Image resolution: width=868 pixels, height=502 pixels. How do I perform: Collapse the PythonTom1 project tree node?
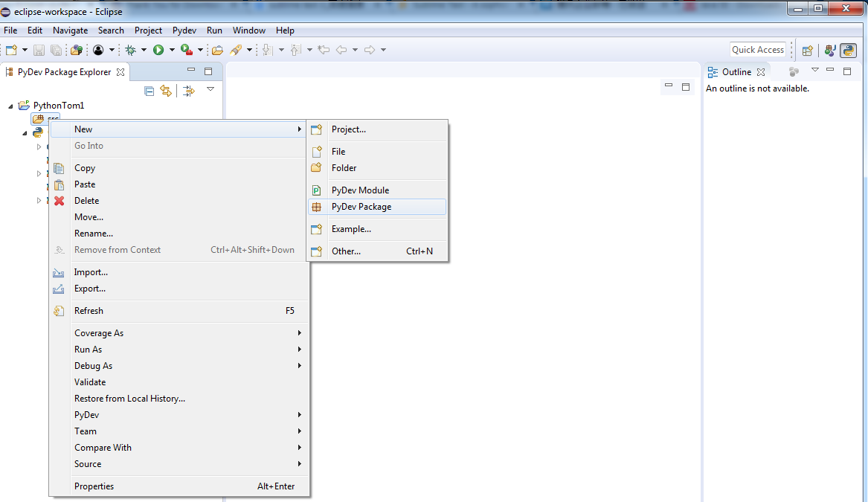(x=11, y=106)
